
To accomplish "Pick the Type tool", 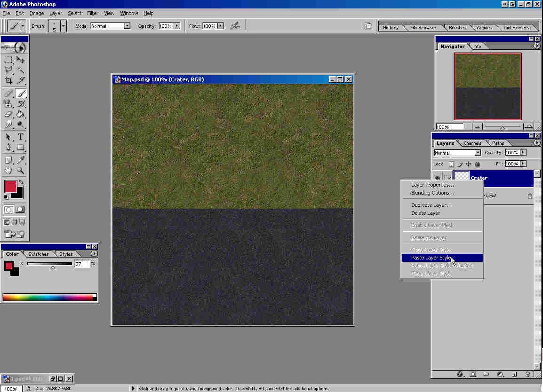I will pos(21,137).
